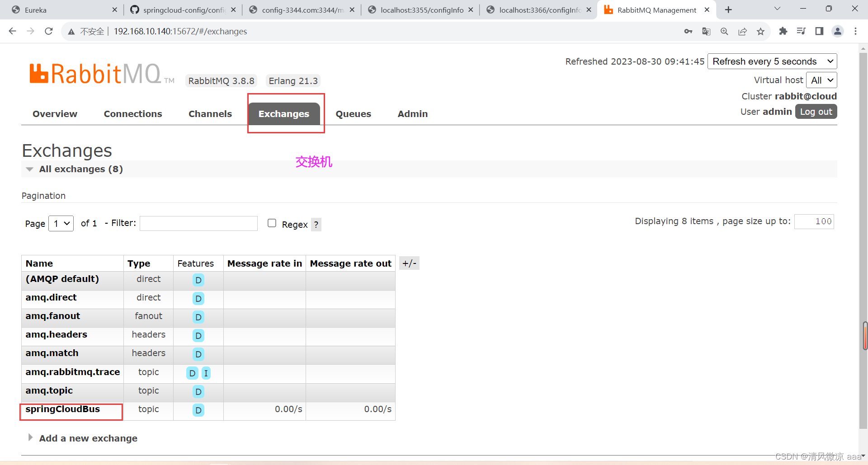Screen dimensions: 868x465
Task: Switch to the Queues tab
Action: tap(353, 114)
